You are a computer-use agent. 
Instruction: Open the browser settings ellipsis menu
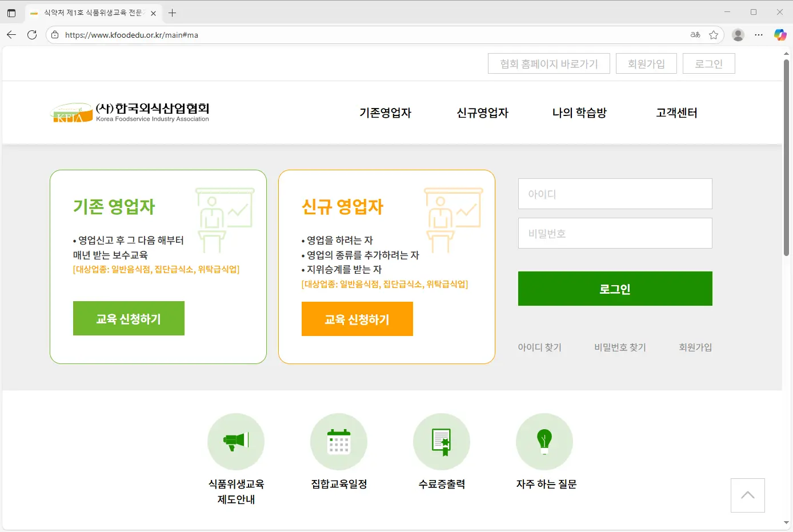pos(759,35)
